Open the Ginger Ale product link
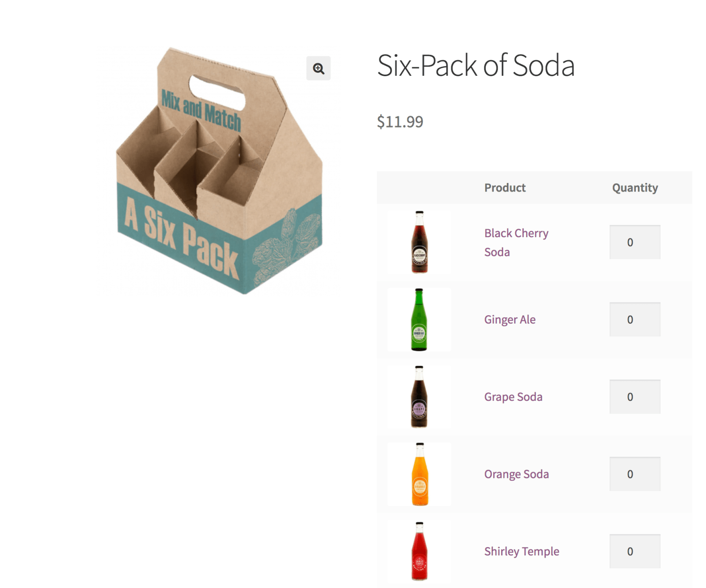Screen dimensions: 706x588 point(510,319)
